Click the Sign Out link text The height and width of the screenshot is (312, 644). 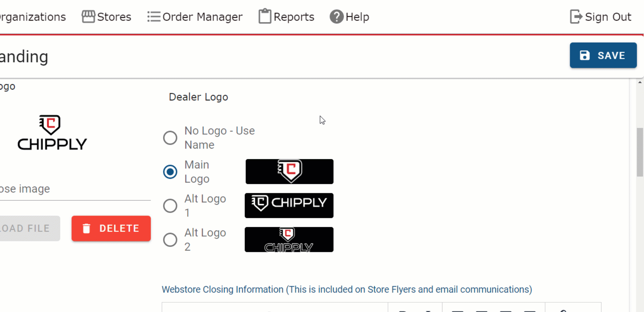[608, 17]
